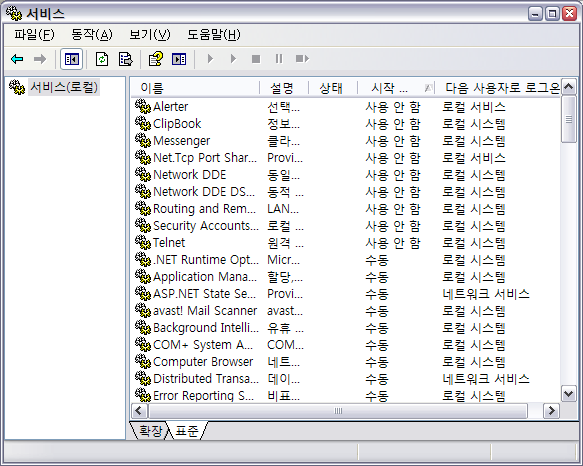Click the Export List toolbar icon
This screenshot has width=583, height=466.
pyautogui.click(x=125, y=59)
